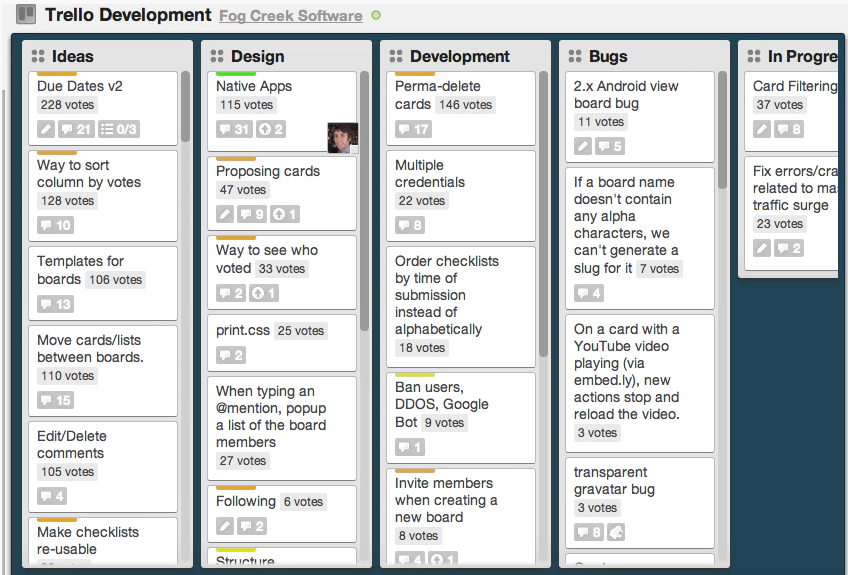Click the Ideas list drag handle icon
The image size is (848, 575).
click(38, 56)
